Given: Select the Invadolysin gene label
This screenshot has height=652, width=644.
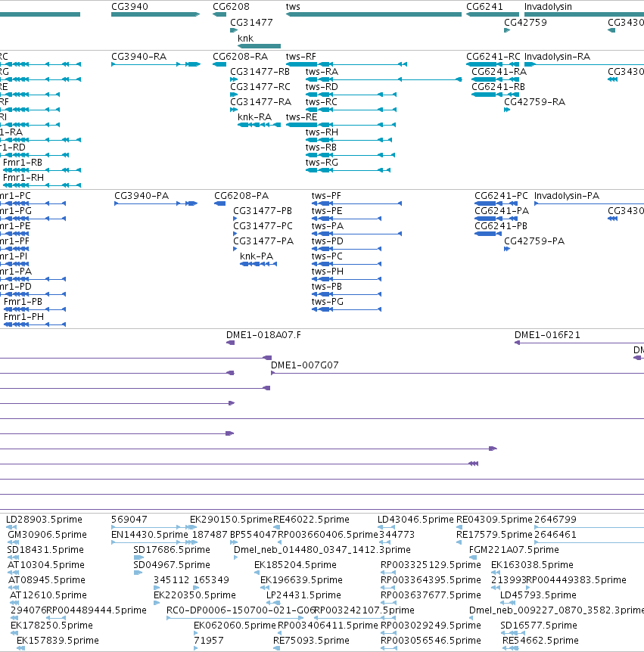Looking at the screenshot, I should [x=548, y=7].
